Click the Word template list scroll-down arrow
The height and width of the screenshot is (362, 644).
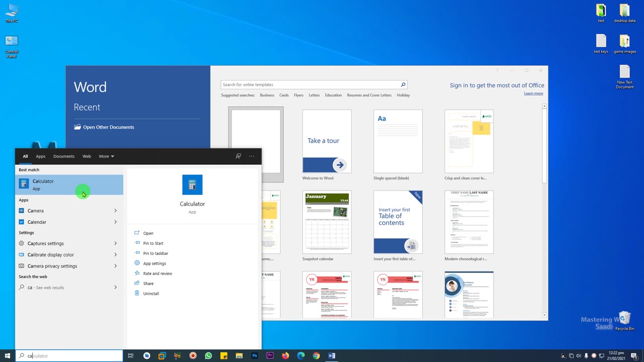coord(544,315)
